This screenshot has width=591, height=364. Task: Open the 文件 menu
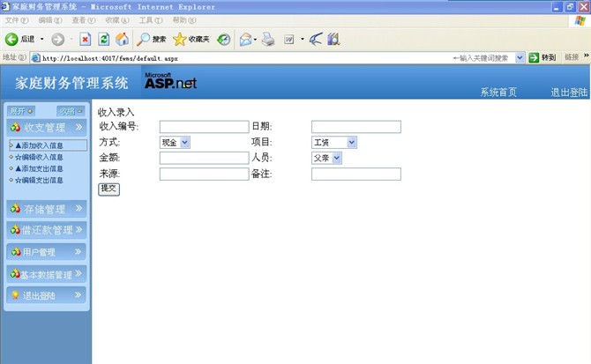coord(17,20)
